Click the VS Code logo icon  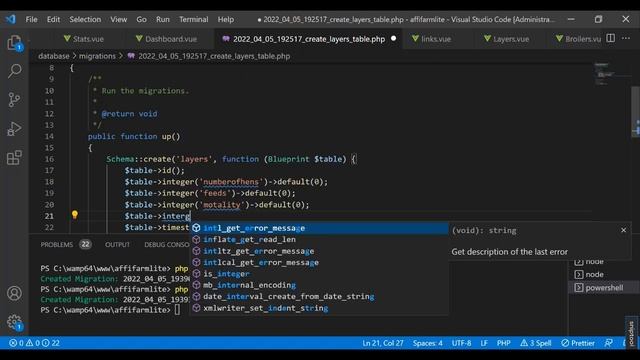(x=11, y=19)
